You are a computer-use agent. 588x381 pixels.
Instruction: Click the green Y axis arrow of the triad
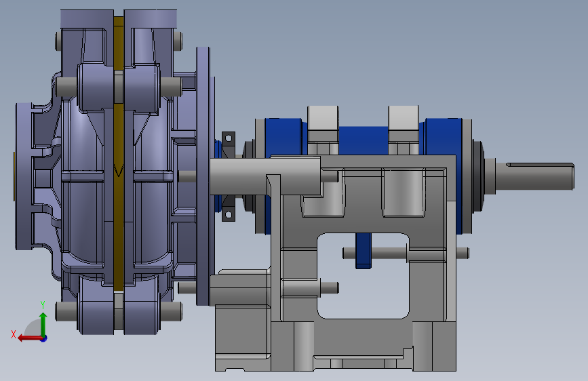[43, 323]
